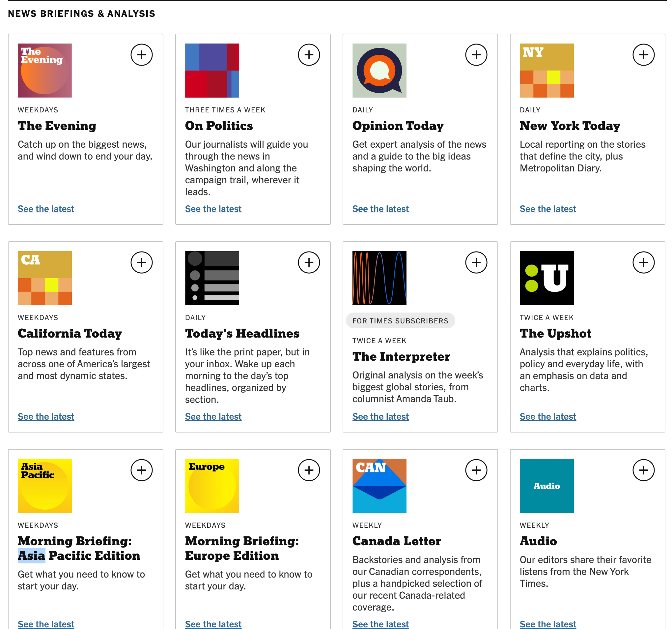Open See the latest for Audio

[x=548, y=624]
